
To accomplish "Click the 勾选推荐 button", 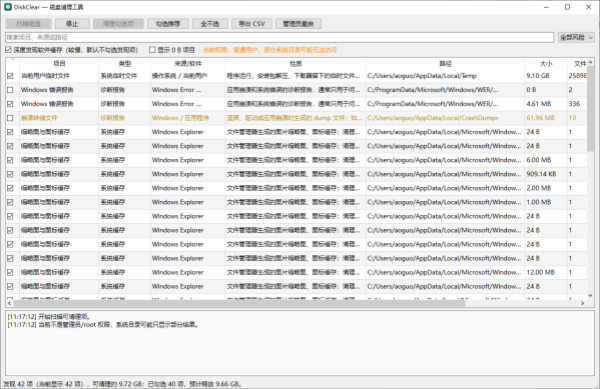I will [x=168, y=24].
